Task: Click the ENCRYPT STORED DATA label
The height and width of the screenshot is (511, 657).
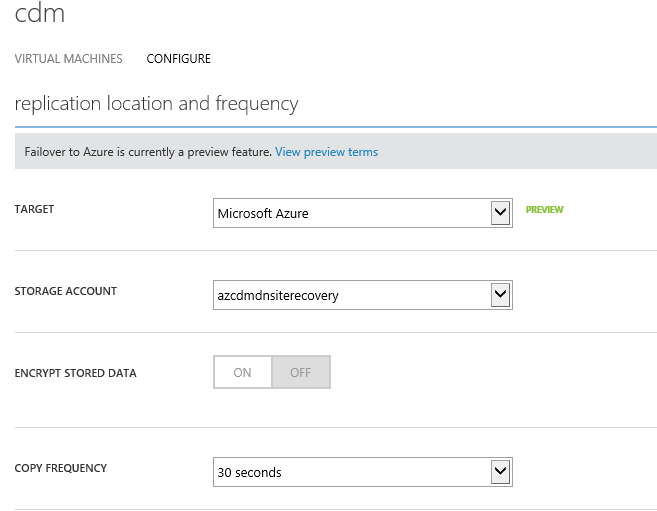Action: tap(75, 373)
